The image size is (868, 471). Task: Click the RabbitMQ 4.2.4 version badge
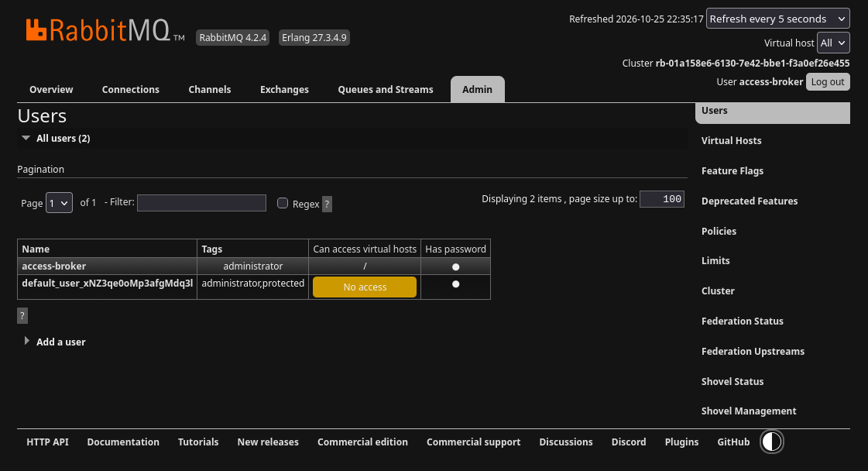pos(232,38)
